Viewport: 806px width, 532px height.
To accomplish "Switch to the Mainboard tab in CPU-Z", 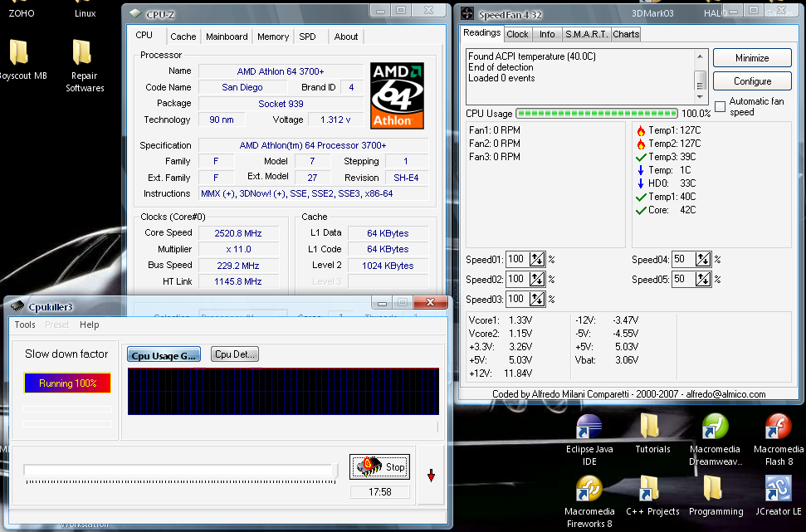I will [227, 37].
